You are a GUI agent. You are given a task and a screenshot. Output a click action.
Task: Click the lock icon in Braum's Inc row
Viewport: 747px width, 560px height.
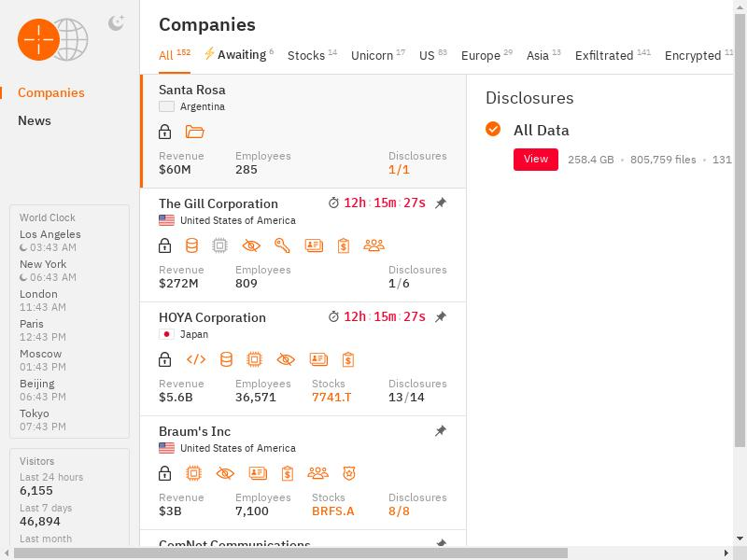[x=165, y=473]
